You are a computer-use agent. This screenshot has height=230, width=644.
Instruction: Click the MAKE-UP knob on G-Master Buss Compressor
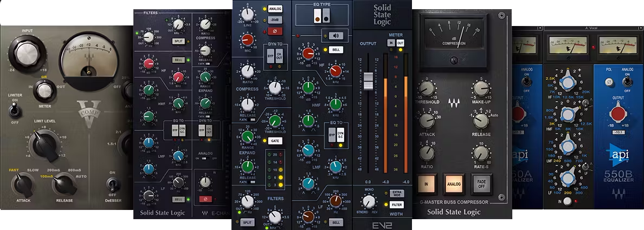(x=480, y=88)
